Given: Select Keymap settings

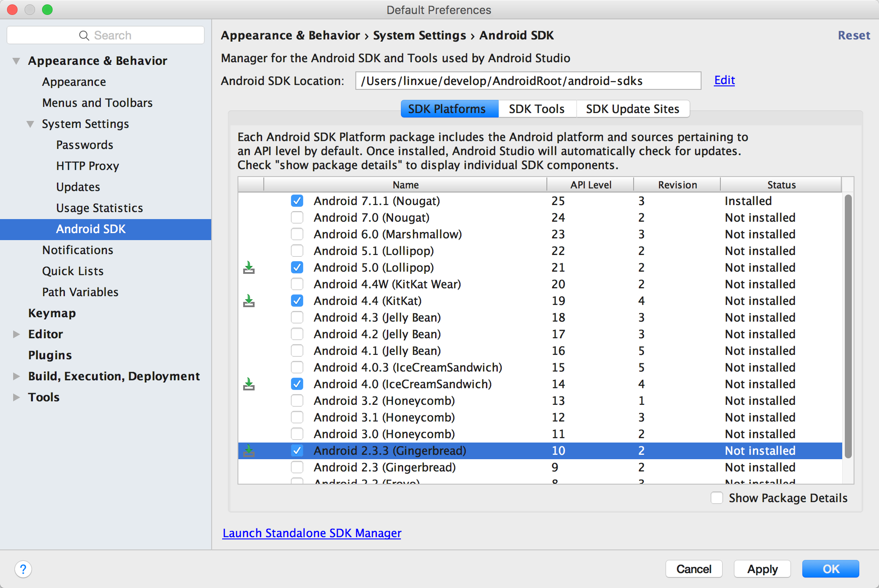Looking at the screenshot, I should 52,313.
